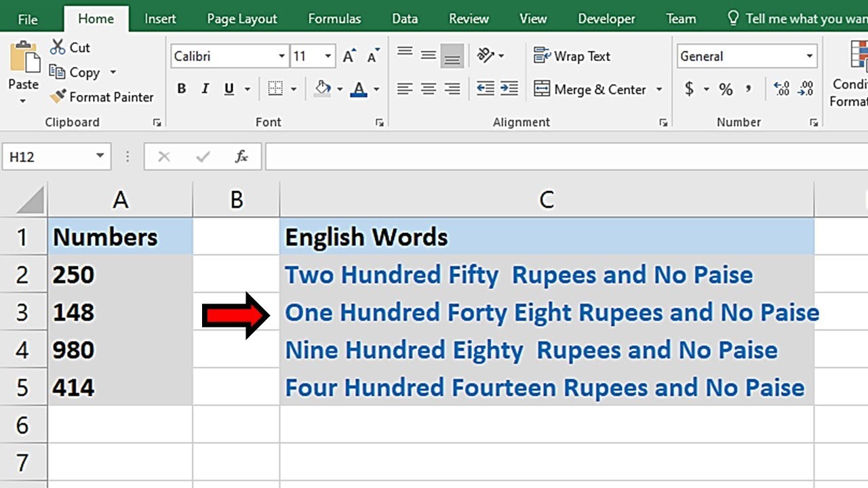Open Font group dialog launcher
868x488 pixels.
[x=379, y=123]
